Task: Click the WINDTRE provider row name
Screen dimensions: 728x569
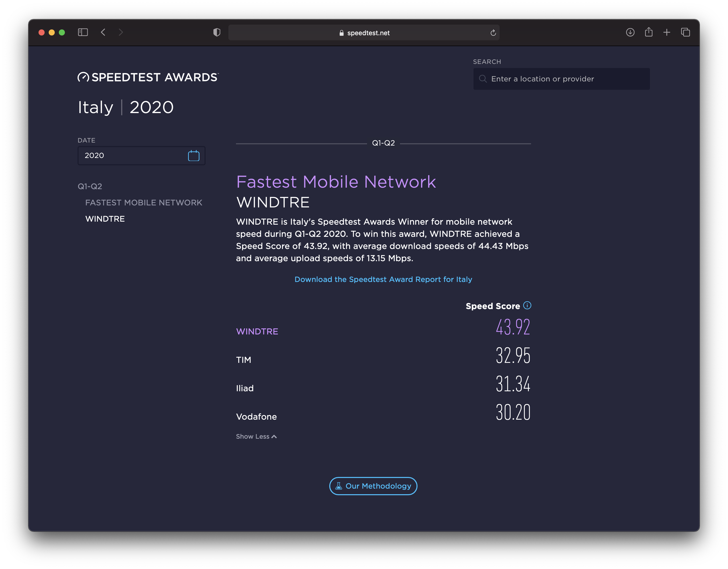Action: (257, 331)
